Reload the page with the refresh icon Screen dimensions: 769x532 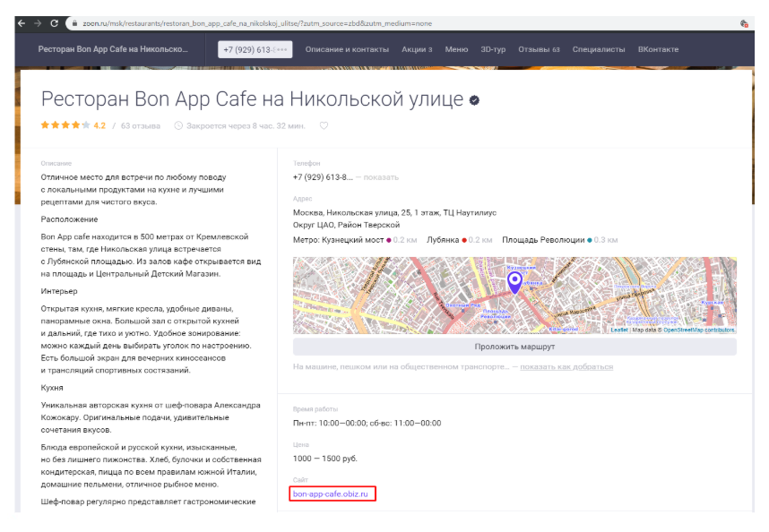pos(55,22)
